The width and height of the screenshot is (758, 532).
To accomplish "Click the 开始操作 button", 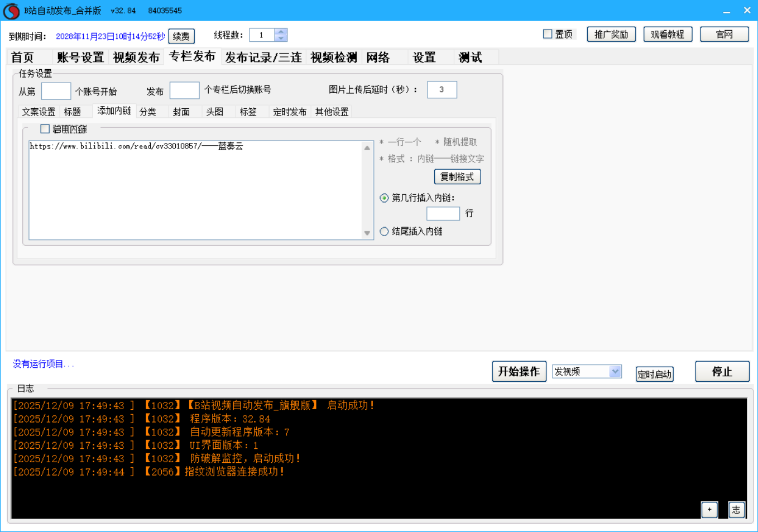I will (519, 371).
